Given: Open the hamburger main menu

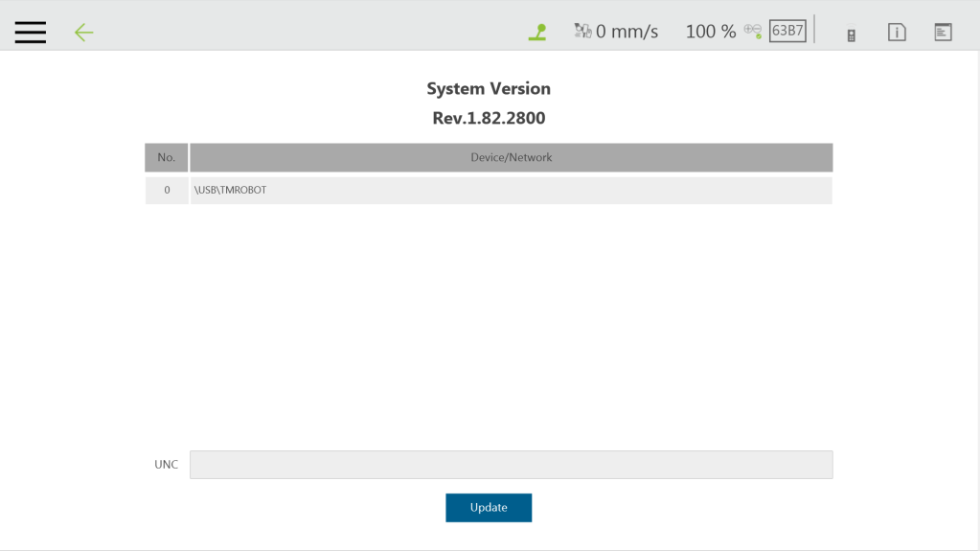Looking at the screenshot, I should (31, 32).
